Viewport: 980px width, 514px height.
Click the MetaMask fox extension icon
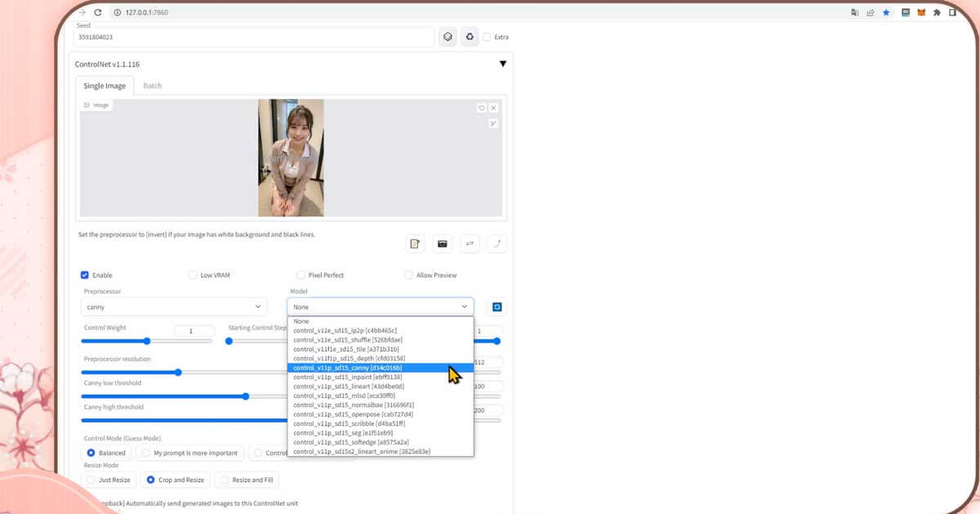point(921,12)
